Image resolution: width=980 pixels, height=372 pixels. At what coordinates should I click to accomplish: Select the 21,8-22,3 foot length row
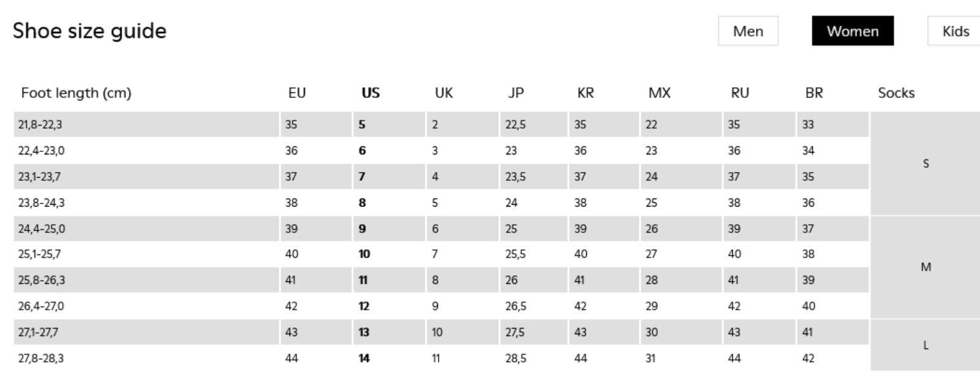(441, 124)
